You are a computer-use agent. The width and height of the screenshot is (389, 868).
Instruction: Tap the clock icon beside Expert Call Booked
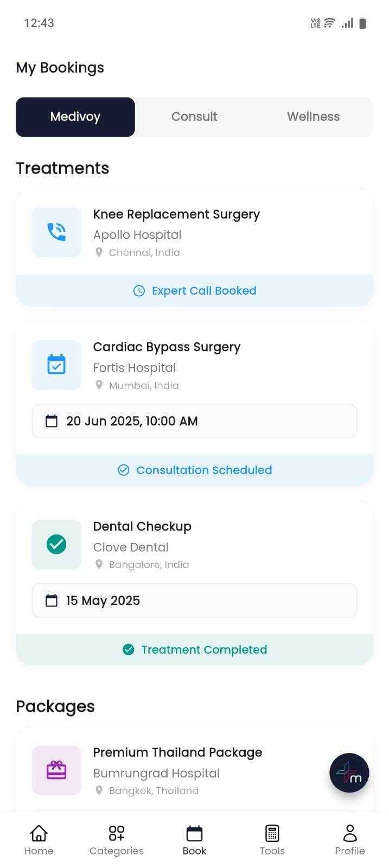click(x=139, y=291)
